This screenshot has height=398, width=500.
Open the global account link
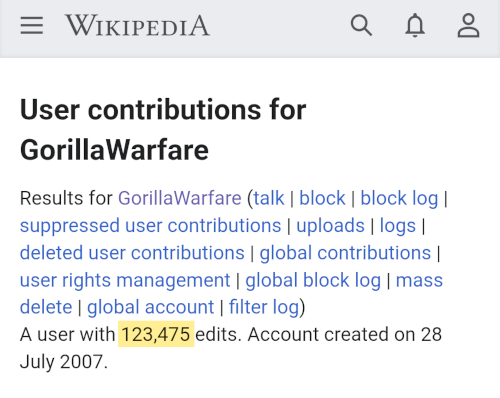[151, 307]
